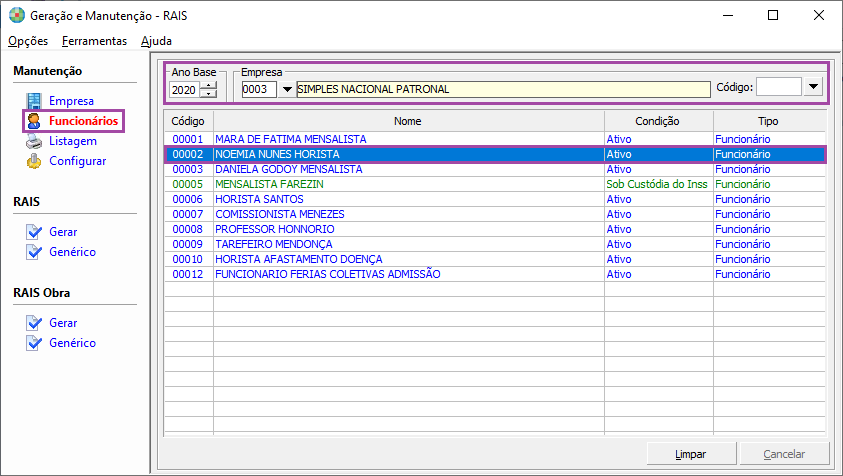The height and width of the screenshot is (476, 843).
Task: Select Gerar under the RAIS section
Action: click(63, 232)
